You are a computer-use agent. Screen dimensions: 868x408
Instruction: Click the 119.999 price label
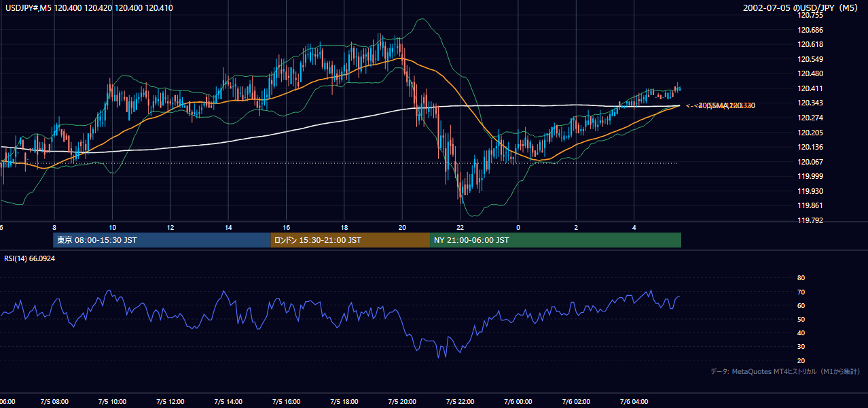point(811,177)
